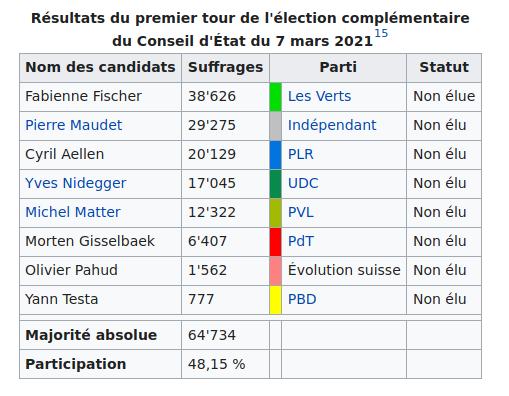
Task: Click the bright green Les Verts swatch
Action: [x=276, y=97]
